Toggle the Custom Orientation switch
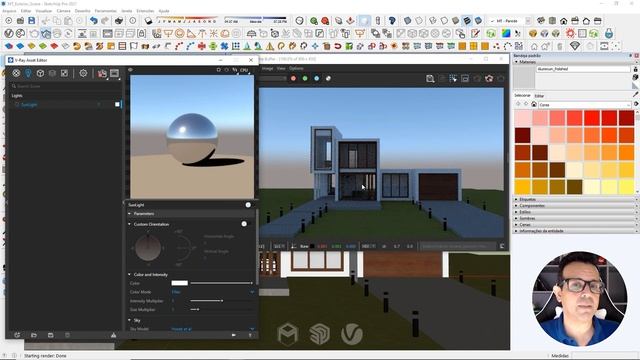 click(244, 224)
